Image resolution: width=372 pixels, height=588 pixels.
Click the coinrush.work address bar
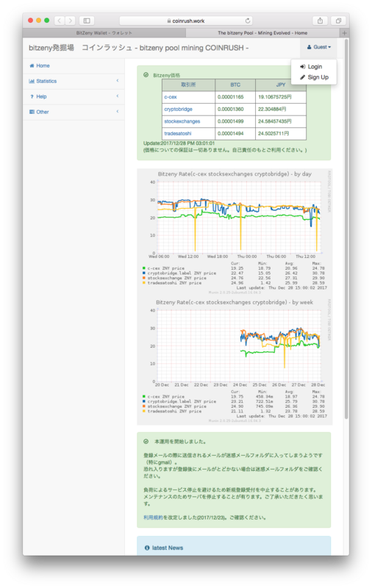[x=186, y=21]
